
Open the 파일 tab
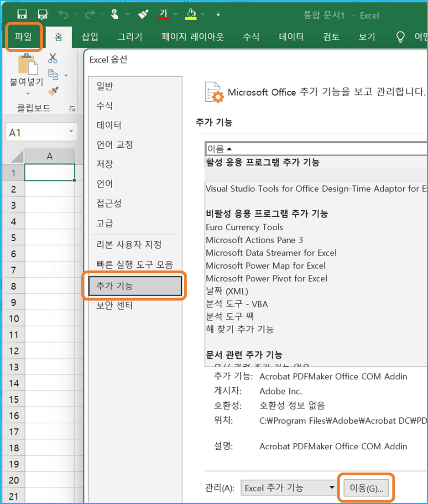click(23, 36)
